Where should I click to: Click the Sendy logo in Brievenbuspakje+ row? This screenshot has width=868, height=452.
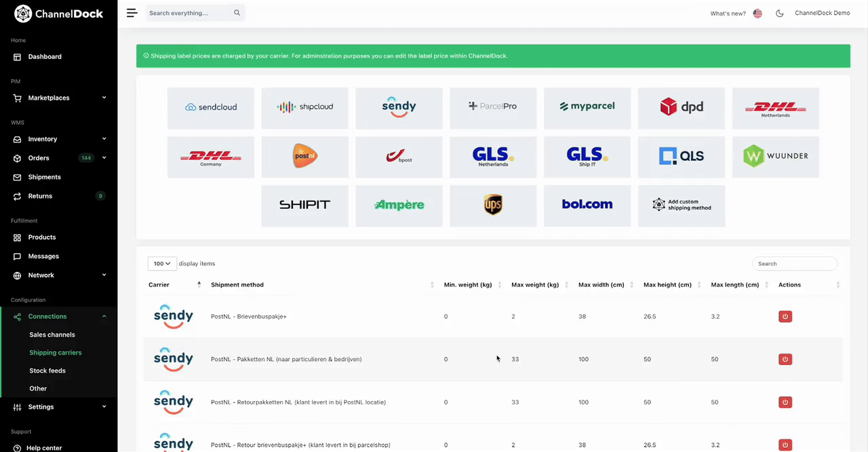click(174, 316)
